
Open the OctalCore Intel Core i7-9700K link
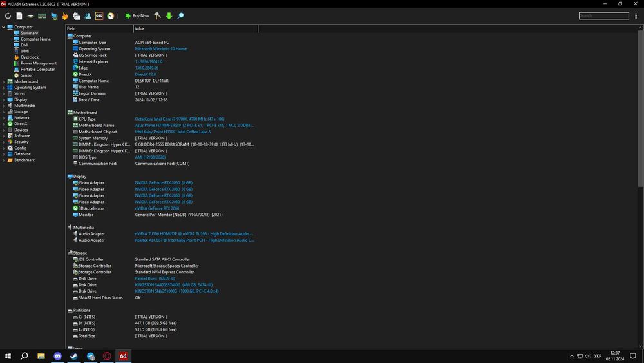tap(180, 119)
